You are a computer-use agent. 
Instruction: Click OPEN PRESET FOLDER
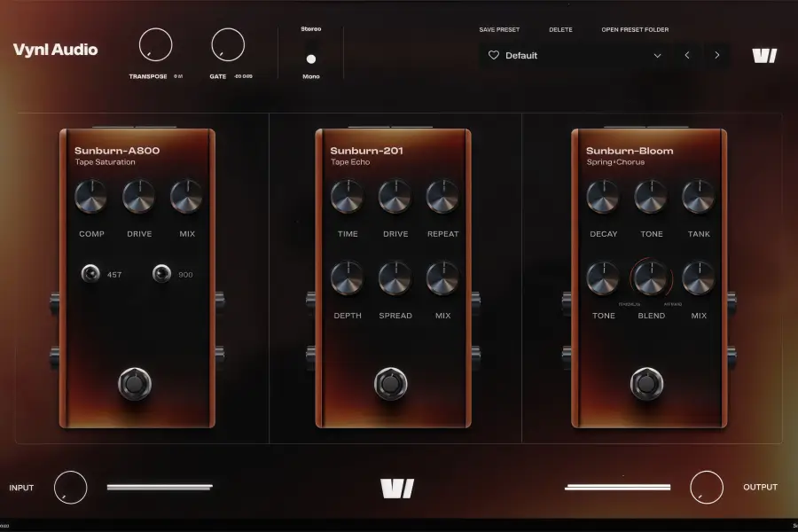[x=635, y=29]
